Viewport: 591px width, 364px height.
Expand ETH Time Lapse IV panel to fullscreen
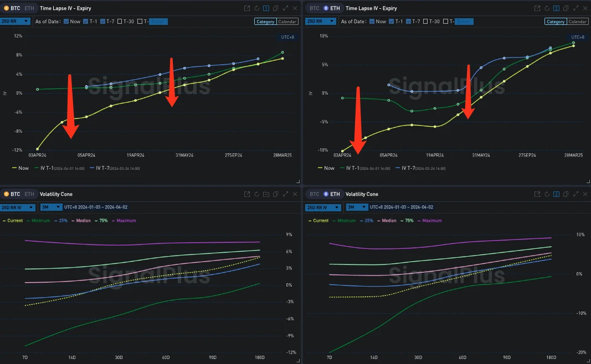(x=574, y=8)
